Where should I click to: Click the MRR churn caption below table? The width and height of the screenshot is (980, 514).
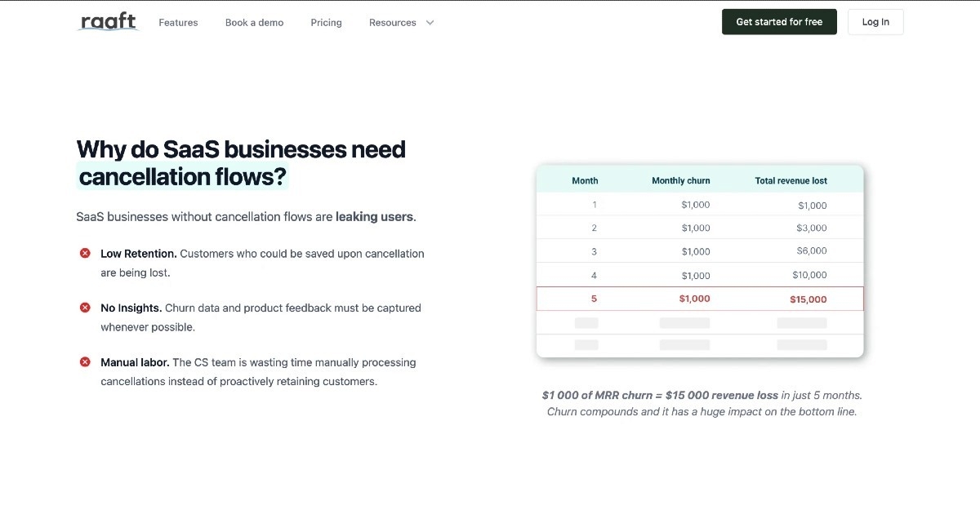point(702,403)
